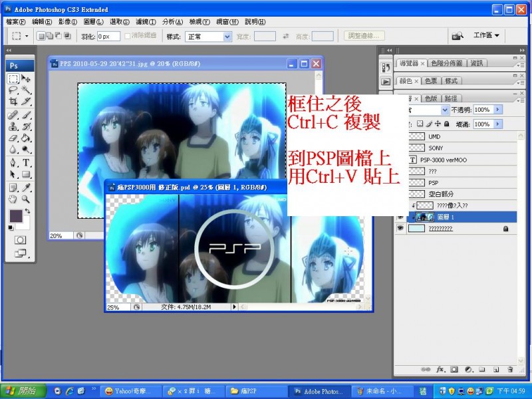Create a new layer
The width and height of the screenshot is (532, 399).
pyautogui.click(x=496, y=370)
